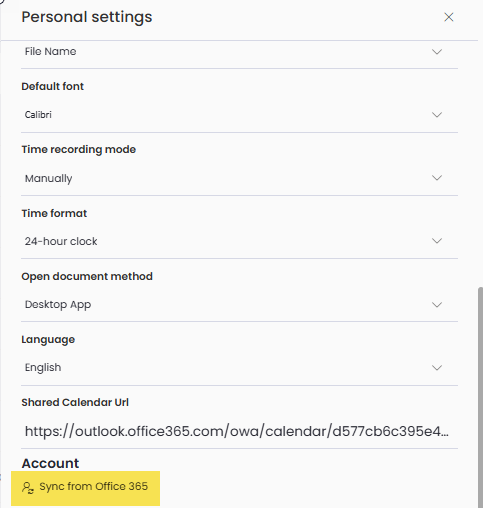483x508 pixels.
Task: Click the chevron arrow beside English
Action: click(x=437, y=368)
